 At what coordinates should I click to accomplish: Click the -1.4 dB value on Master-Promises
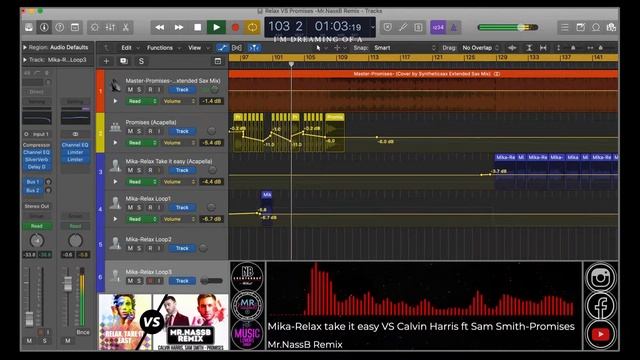pyautogui.click(x=211, y=101)
